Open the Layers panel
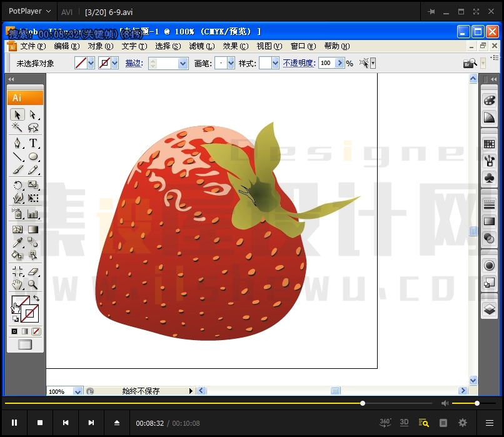Image resolution: width=504 pixels, height=437 pixels. click(x=489, y=309)
